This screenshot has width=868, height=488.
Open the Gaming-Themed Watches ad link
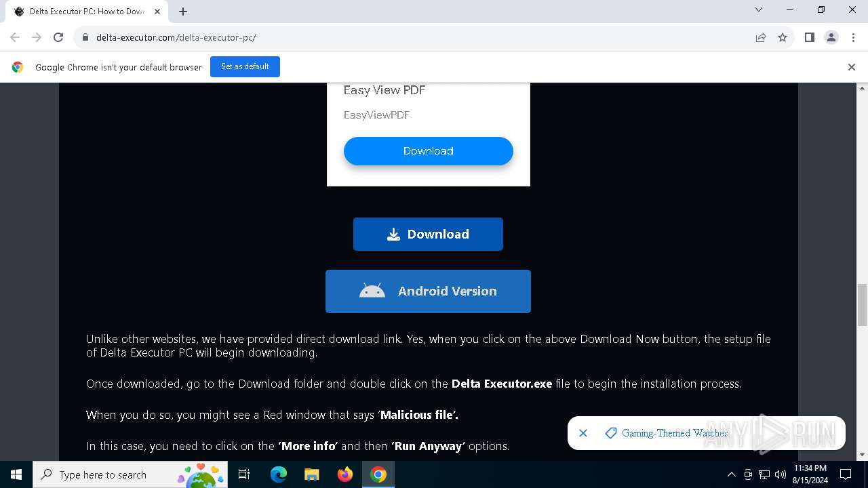tap(675, 433)
